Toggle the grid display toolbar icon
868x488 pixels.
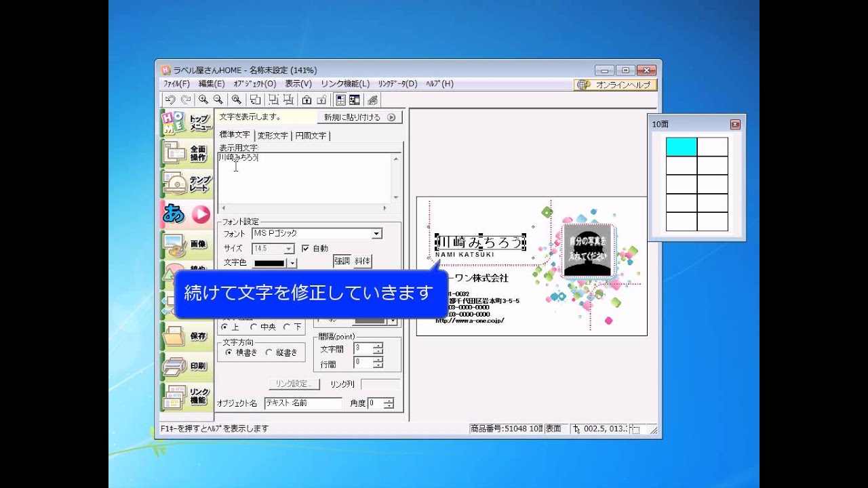[340, 100]
